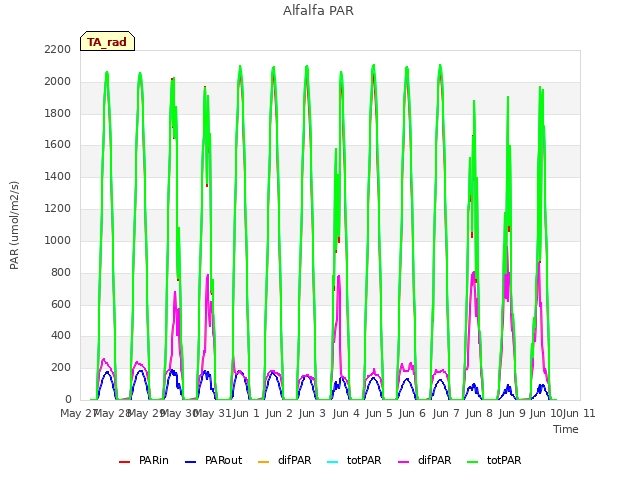Image resolution: width=640 pixels, height=480 pixels.
Task: Click the 1600 y-axis tick label
Action: (x=58, y=144)
